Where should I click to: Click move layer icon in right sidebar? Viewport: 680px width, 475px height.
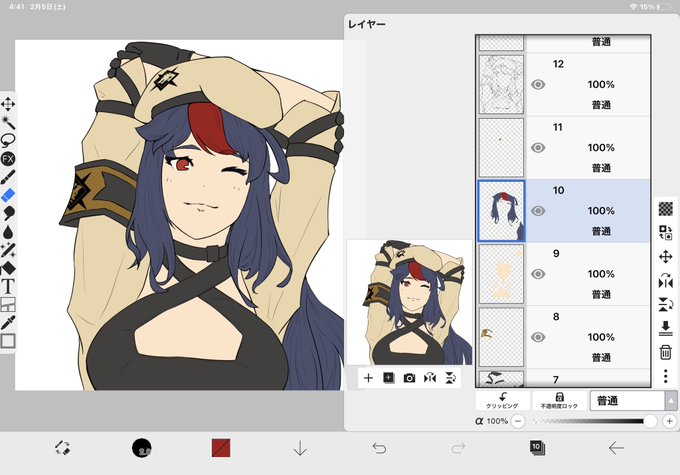(x=666, y=257)
